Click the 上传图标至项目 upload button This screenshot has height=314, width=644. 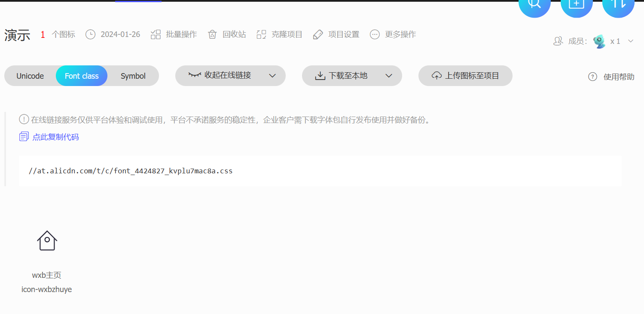pyautogui.click(x=465, y=75)
